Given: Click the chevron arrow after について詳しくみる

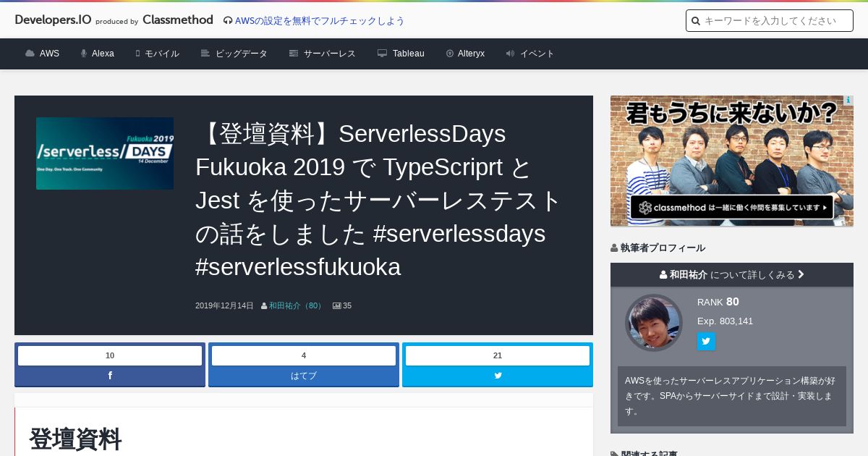Looking at the screenshot, I should (801, 275).
